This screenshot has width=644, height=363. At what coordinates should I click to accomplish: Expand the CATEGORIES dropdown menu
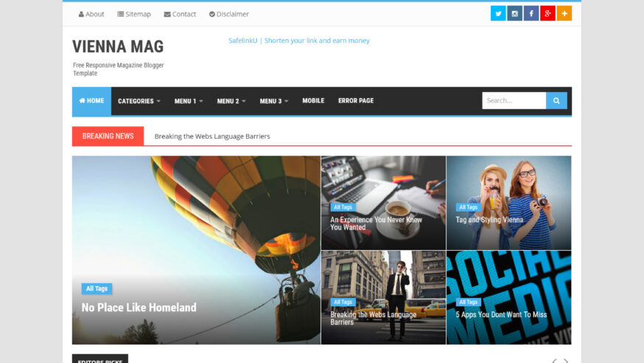pyautogui.click(x=139, y=101)
